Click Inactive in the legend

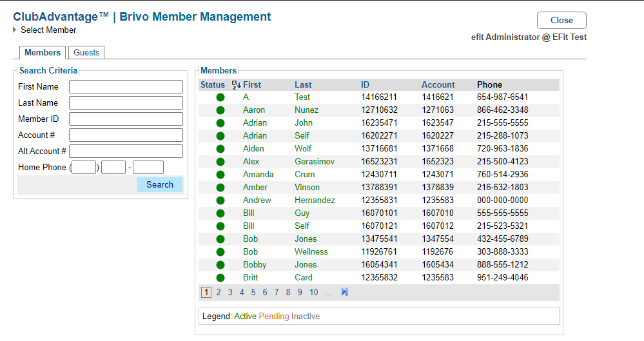pyautogui.click(x=306, y=317)
